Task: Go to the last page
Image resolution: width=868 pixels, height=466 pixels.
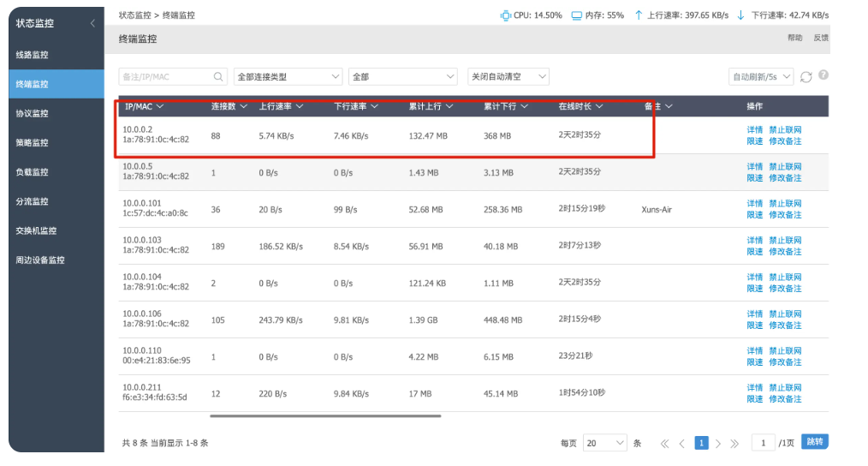Action: pos(734,443)
